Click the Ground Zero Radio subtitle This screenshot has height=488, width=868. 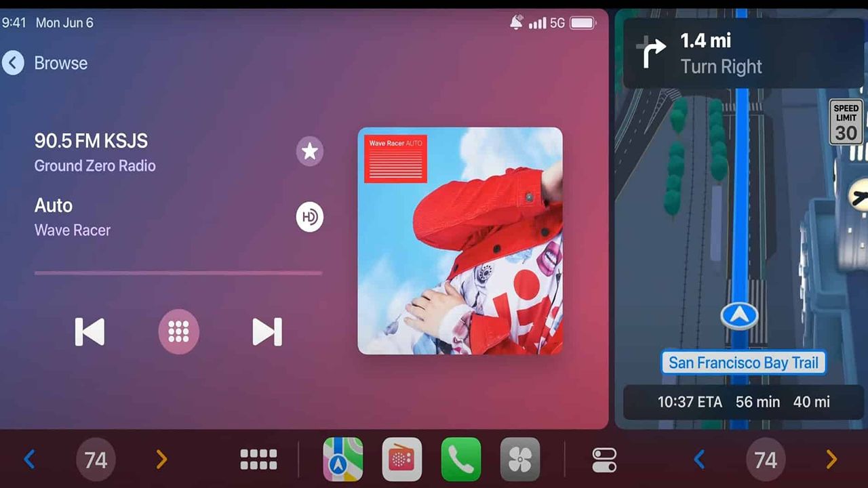[x=95, y=165]
